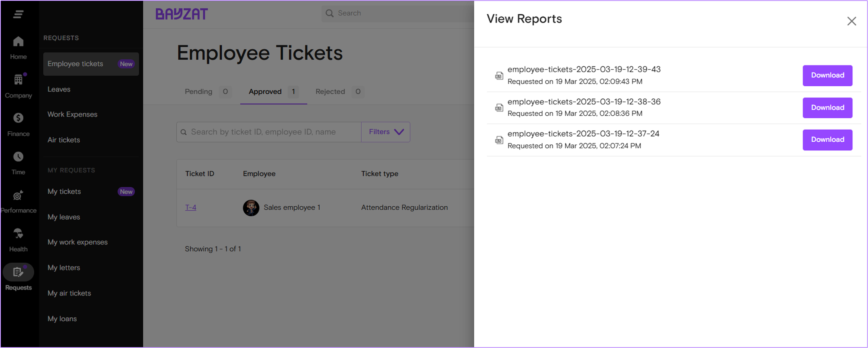Click the Bayzat logo
This screenshot has height=348, width=868.
[181, 14]
